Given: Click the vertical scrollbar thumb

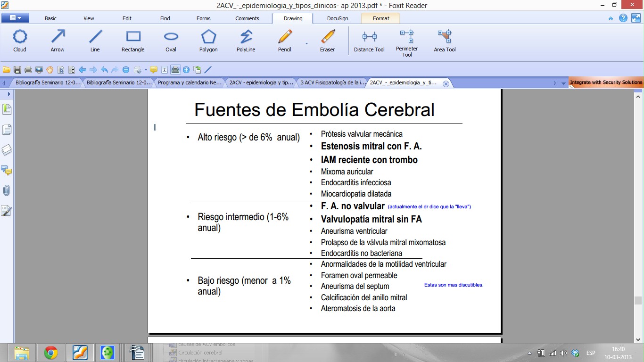Looking at the screenshot, I should pyautogui.click(x=638, y=300).
